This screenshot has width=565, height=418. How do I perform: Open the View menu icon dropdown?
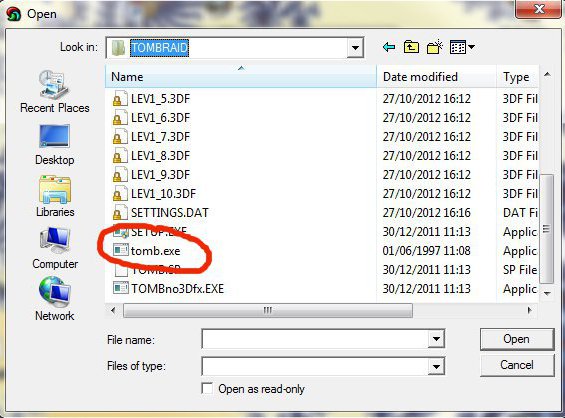pos(462,47)
